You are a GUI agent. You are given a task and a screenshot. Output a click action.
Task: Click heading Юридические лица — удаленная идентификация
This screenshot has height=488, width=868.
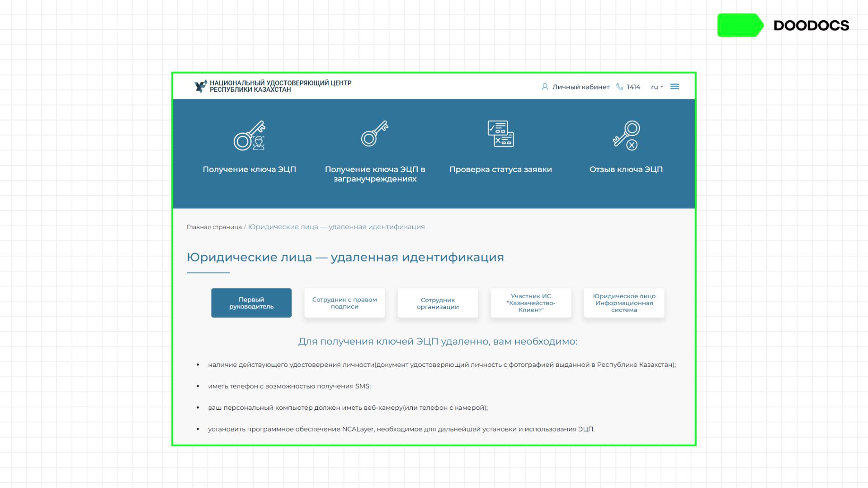pos(345,258)
